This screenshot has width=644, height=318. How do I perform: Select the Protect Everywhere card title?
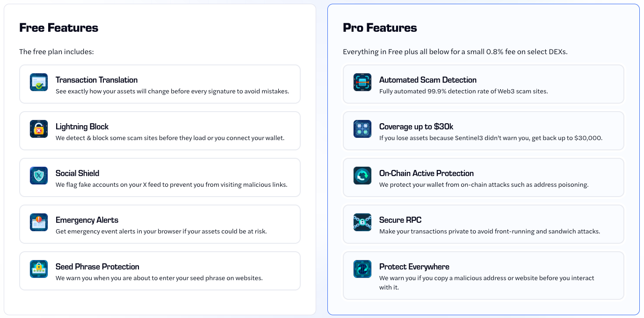coord(414,267)
